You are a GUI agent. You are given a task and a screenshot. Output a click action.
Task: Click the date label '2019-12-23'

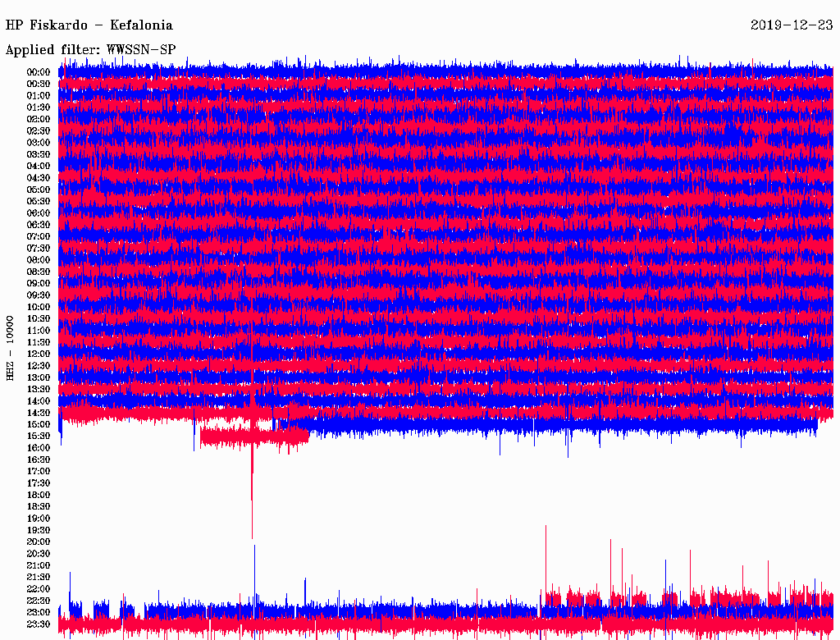point(792,25)
